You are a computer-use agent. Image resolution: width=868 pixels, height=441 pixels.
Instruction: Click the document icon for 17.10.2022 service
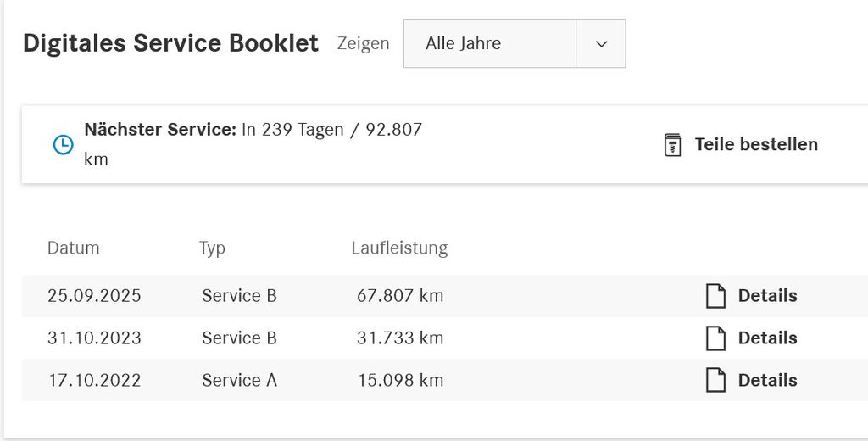(x=716, y=381)
